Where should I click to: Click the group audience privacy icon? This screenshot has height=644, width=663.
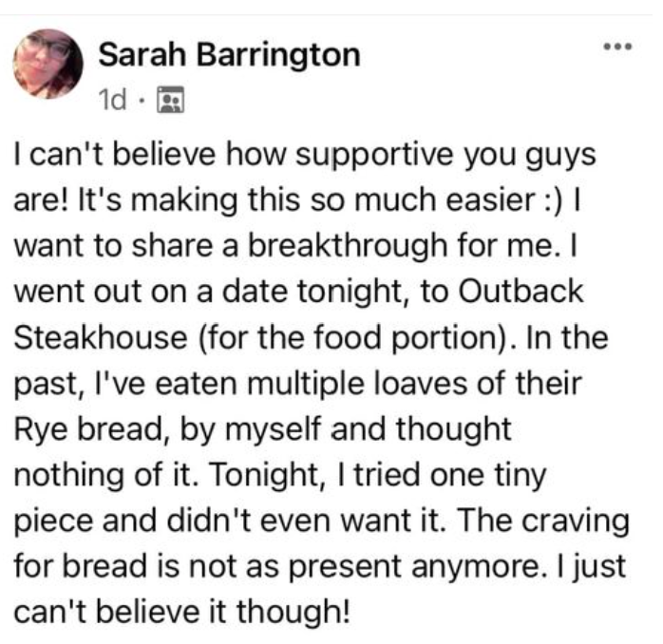point(170,100)
